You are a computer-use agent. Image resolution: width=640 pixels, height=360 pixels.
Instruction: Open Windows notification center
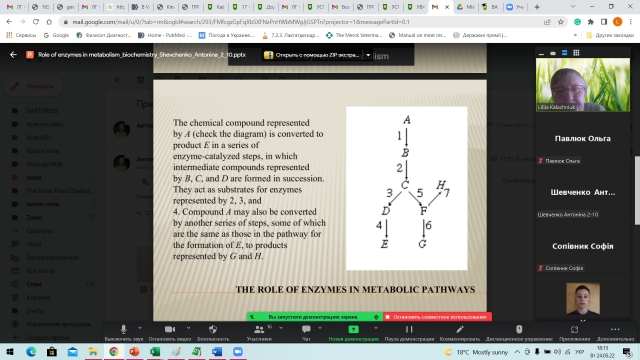[627, 351]
